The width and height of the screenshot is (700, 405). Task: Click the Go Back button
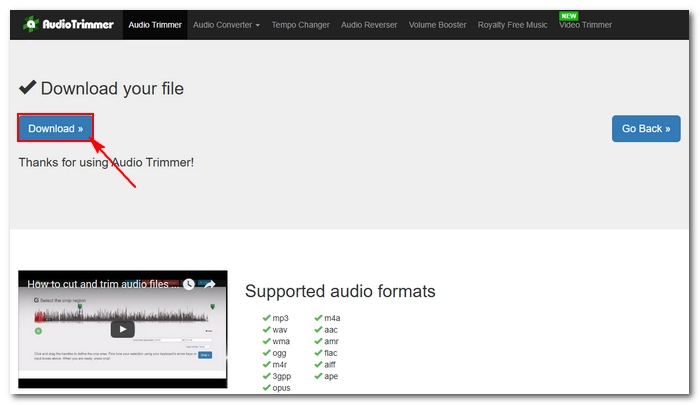coord(645,129)
